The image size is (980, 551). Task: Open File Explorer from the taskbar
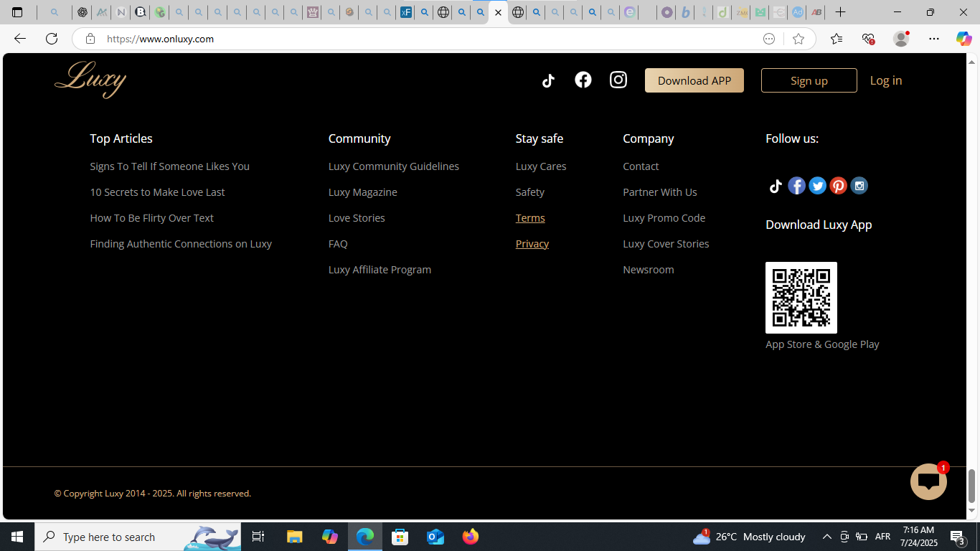295,537
